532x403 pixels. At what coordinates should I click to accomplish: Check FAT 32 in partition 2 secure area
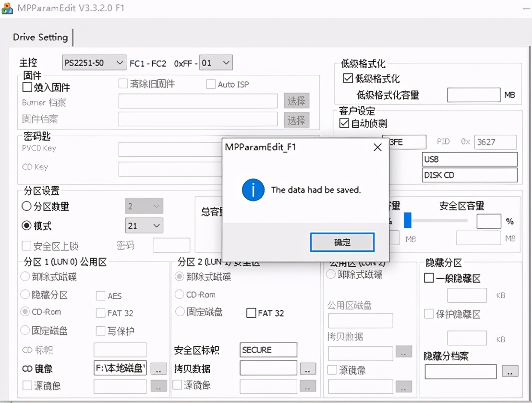(251, 313)
